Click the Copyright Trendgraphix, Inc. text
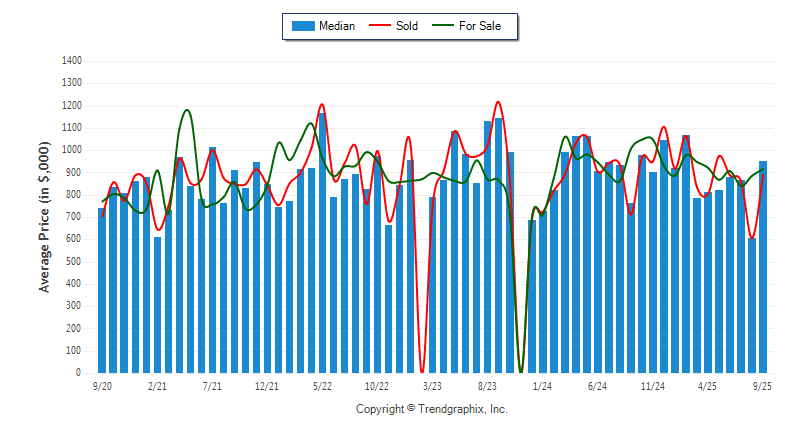The width and height of the screenshot is (800, 434). tap(431, 409)
